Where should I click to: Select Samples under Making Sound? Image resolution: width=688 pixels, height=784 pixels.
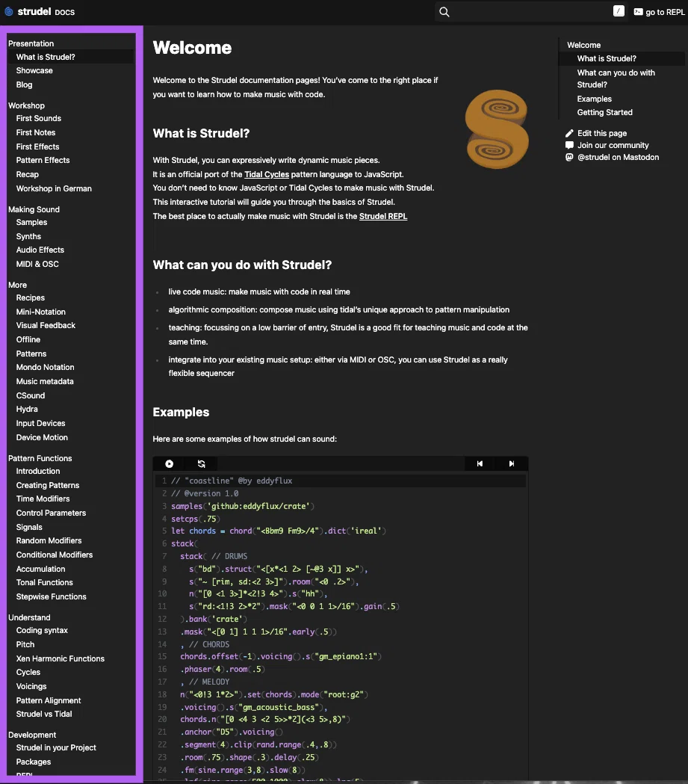(x=31, y=223)
